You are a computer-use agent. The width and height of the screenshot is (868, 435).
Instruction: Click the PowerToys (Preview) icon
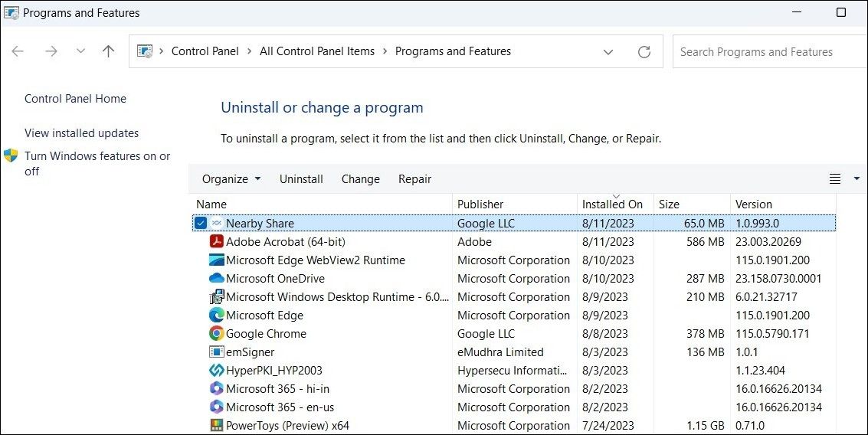pyautogui.click(x=217, y=426)
